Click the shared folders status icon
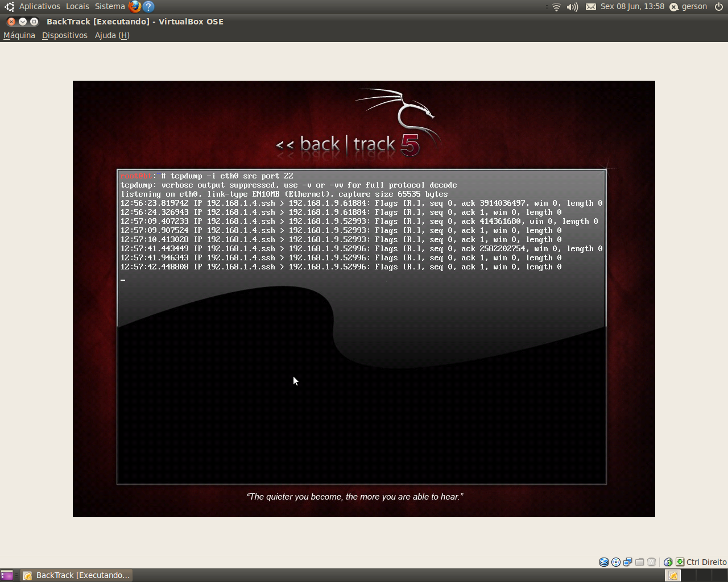This screenshot has height=582, width=728. [640, 562]
